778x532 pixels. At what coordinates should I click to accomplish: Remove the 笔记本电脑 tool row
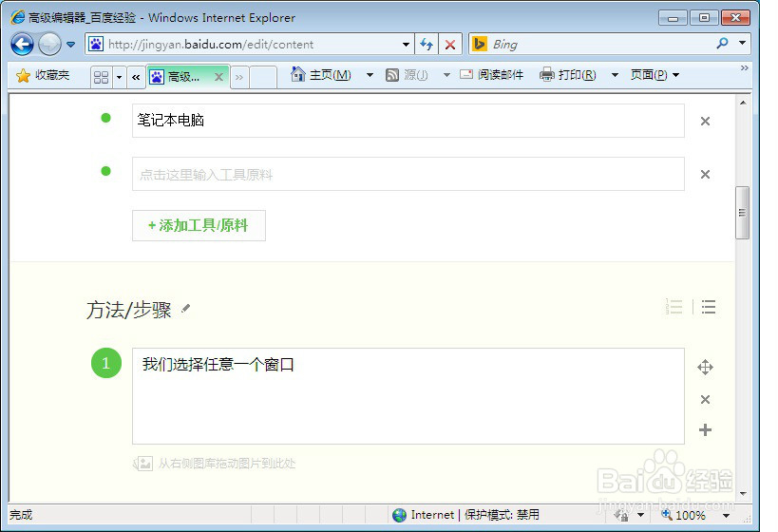pos(705,121)
